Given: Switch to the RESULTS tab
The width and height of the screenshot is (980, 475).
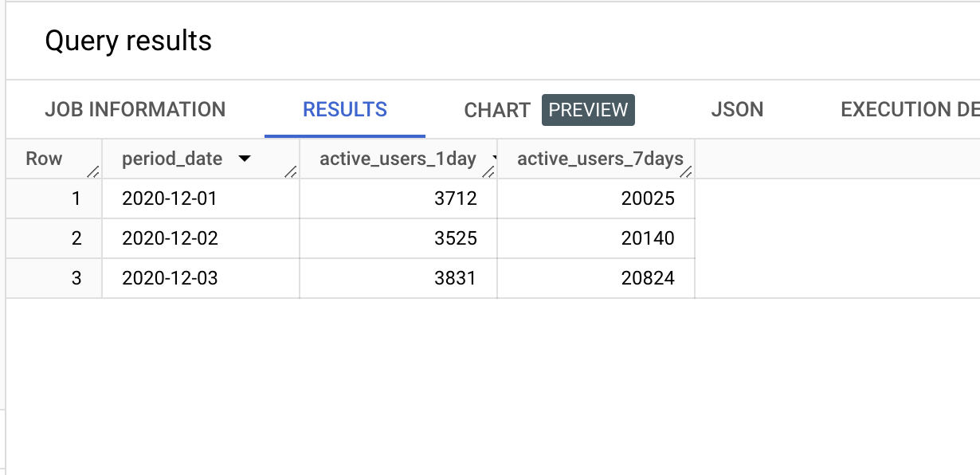Looking at the screenshot, I should coord(345,109).
